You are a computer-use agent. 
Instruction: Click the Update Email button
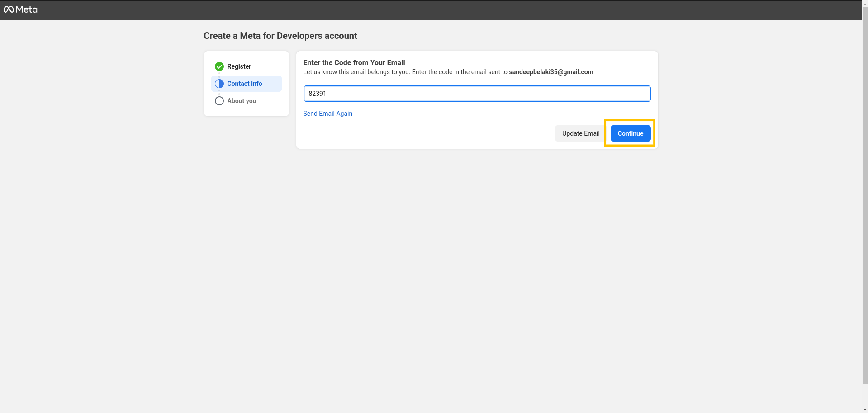(581, 133)
